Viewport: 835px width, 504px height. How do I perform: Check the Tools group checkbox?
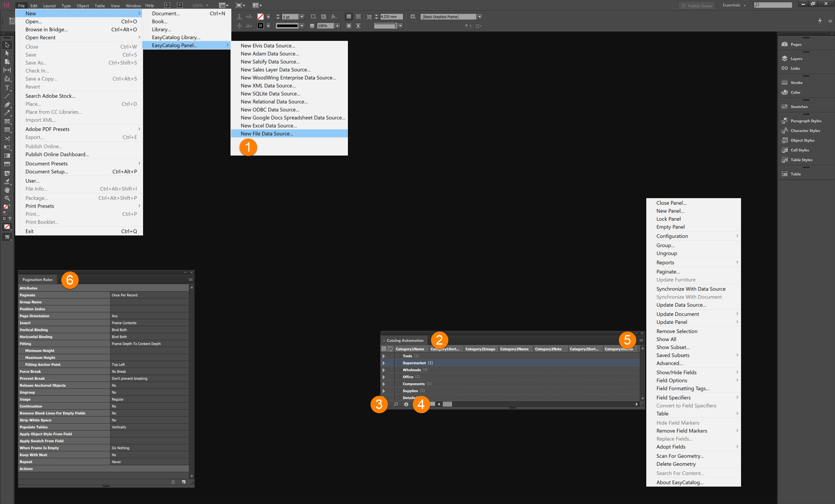(x=399, y=356)
